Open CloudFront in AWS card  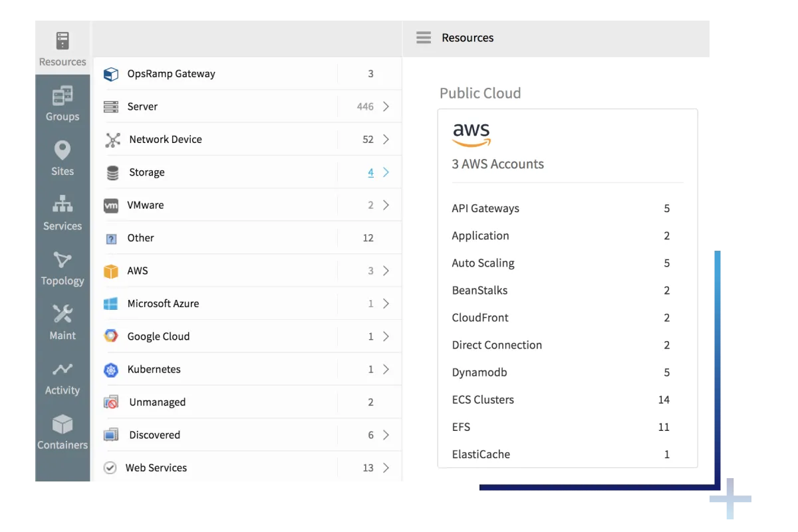pyautogui.click(x=480, y=318)
